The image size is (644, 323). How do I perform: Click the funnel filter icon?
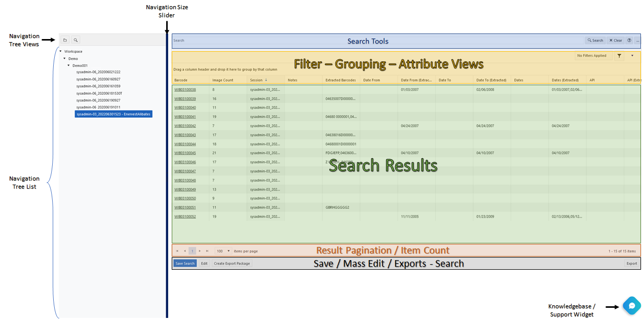pyautogui.click(x=619, y=56)
